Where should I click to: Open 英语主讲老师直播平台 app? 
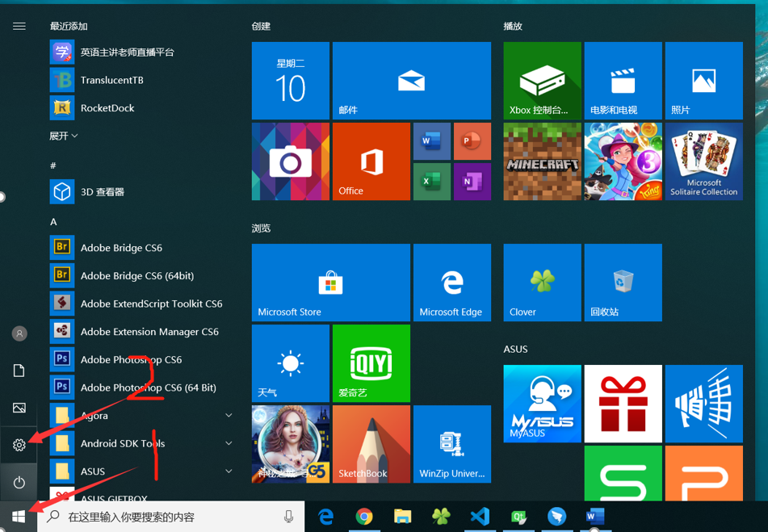coord(141,52)
